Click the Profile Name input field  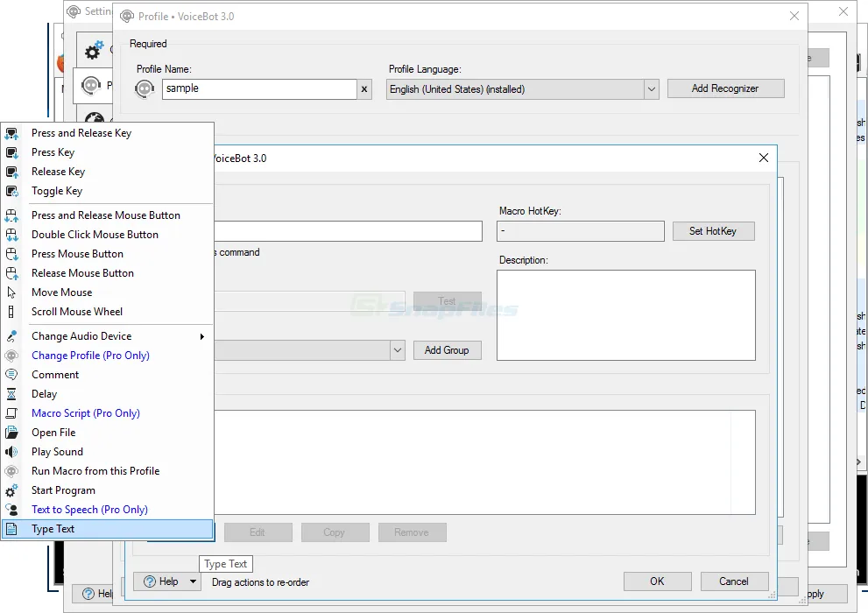click(259, 89)
